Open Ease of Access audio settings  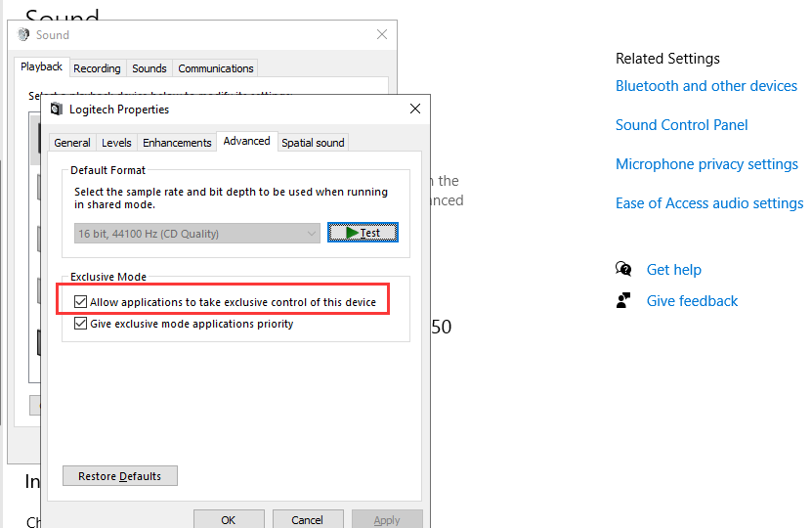point(709,203)
